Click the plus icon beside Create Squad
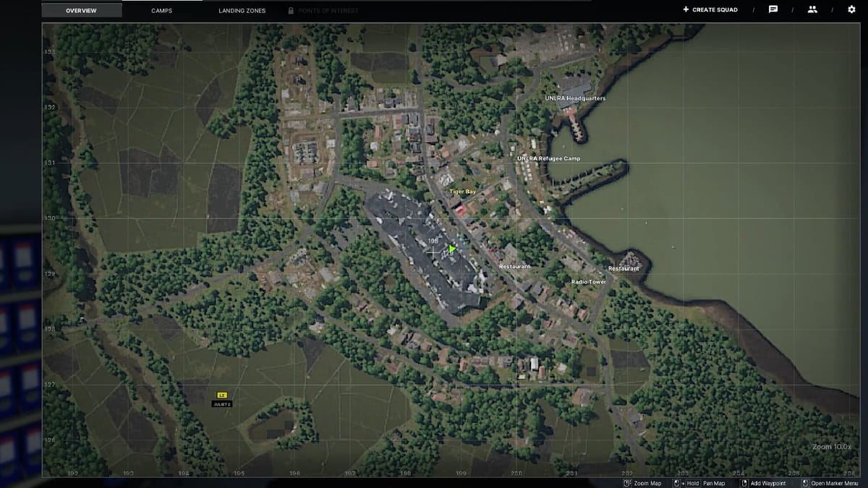868x488 pixels. coord(684,9)
